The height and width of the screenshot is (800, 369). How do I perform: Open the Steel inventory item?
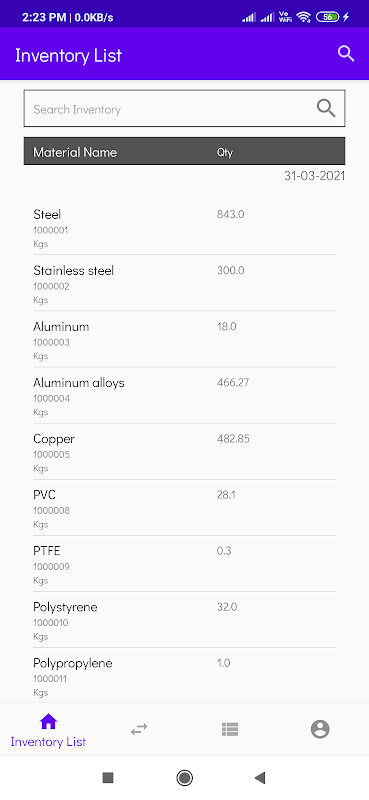[x=184, y=228]
